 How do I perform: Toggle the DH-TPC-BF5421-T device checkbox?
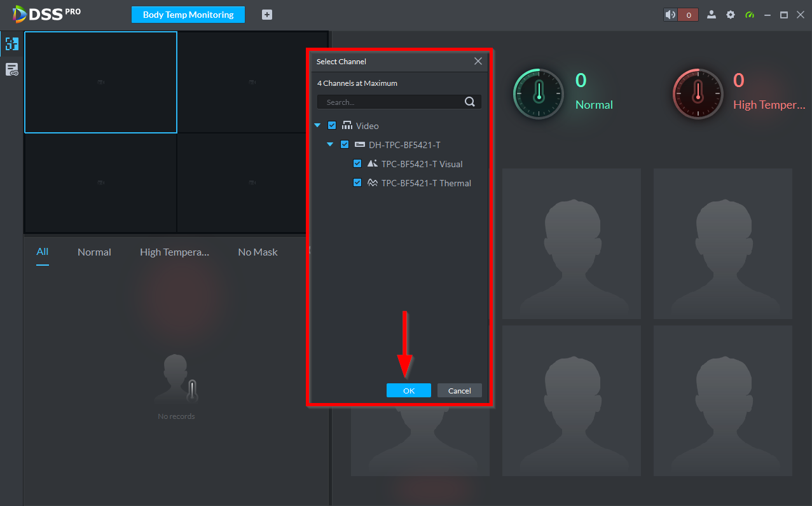[x=345, y=144]
